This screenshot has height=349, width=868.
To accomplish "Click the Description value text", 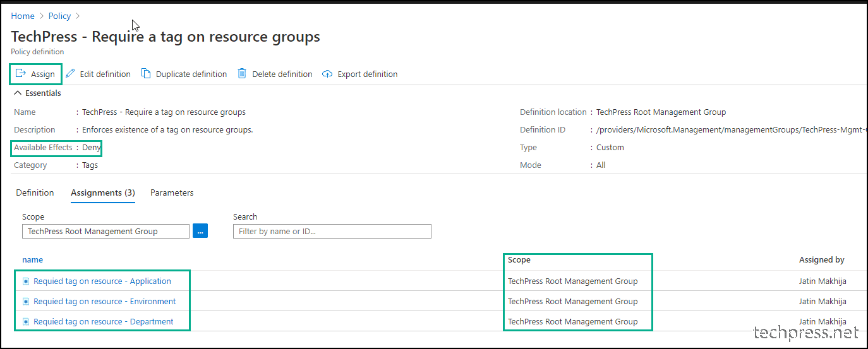I will pos(168,130).
